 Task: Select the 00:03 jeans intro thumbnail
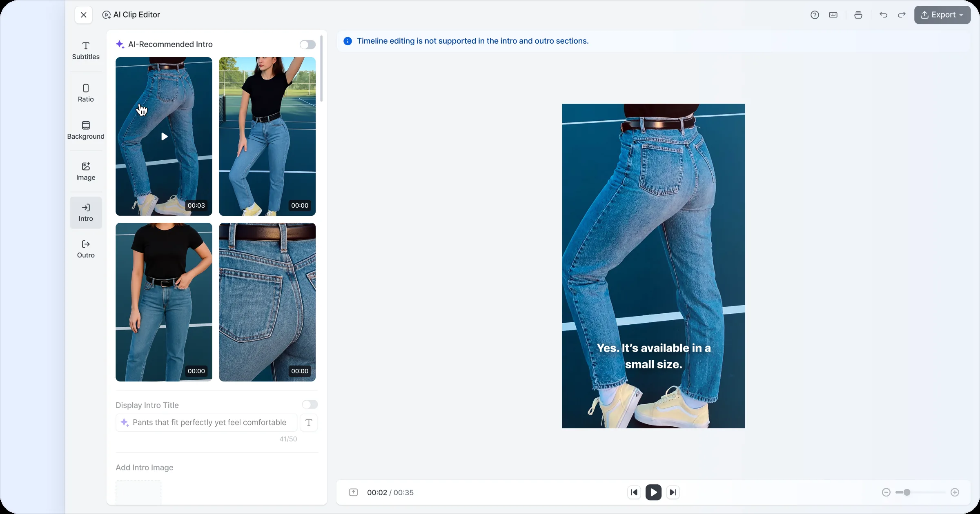164,136
